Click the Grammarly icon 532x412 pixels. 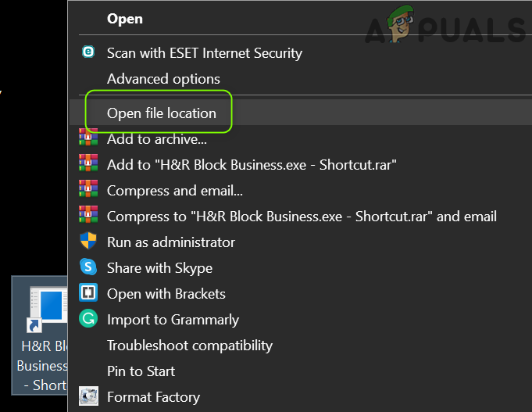pos(88,319)
